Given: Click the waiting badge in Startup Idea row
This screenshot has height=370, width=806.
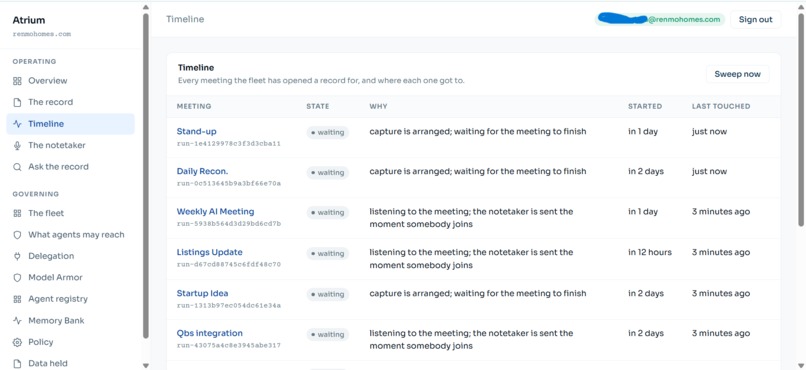Looking at the screenshot, I should coord(327,294).
